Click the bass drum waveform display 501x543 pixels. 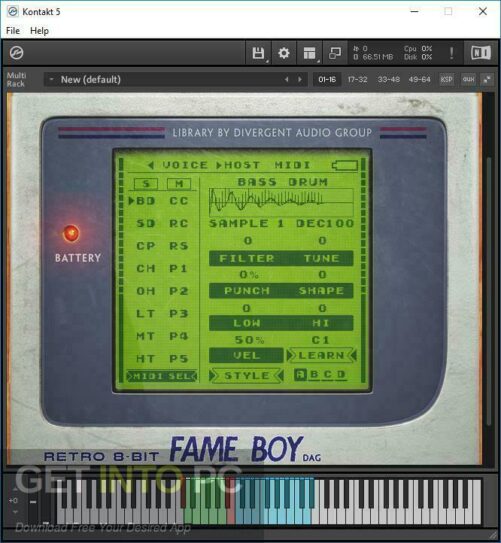click(x=281, y=202)
